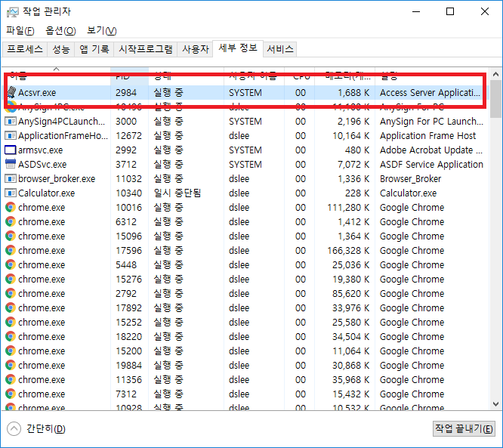Click the scrollbar up arrow
This screenshot has width=503, height=448.
(495, 75)
